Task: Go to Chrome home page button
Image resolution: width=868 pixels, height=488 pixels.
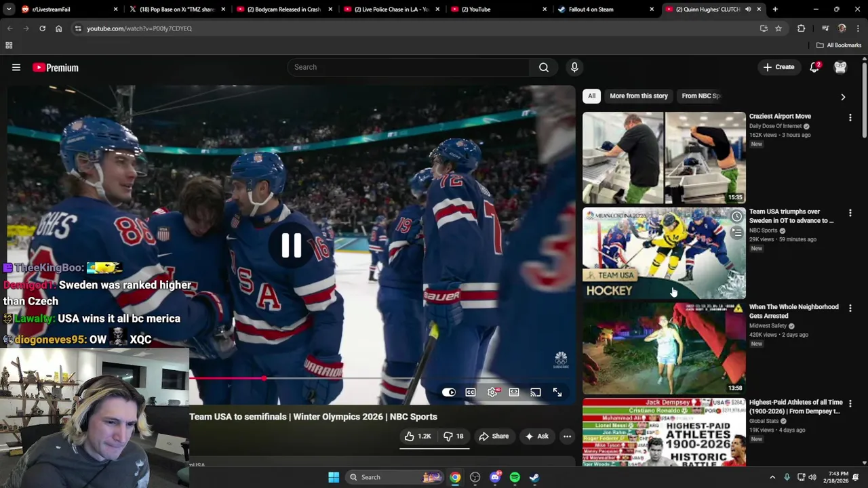Action: [58, 28]
